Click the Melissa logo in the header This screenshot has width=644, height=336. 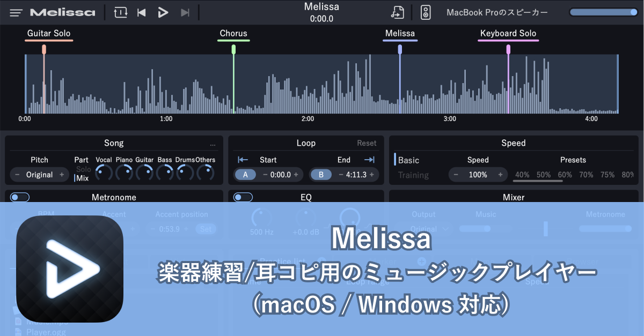tap(63, 12)
